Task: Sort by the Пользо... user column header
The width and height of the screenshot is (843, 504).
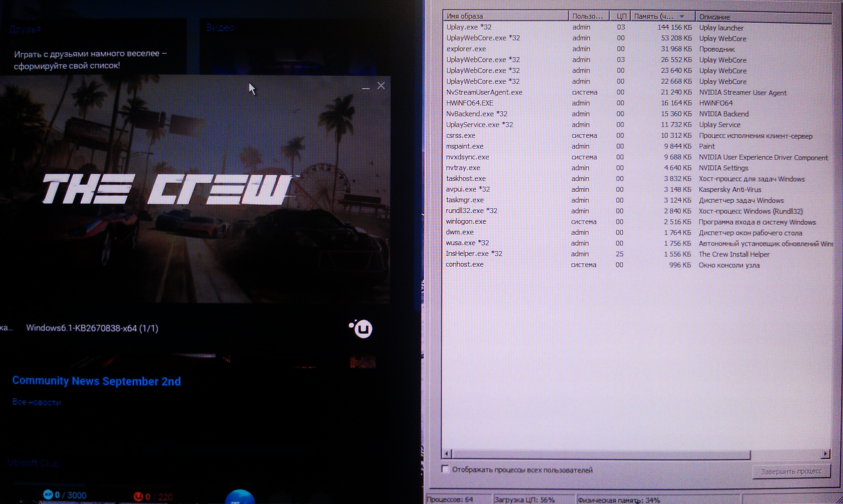Action: [588, 16]
